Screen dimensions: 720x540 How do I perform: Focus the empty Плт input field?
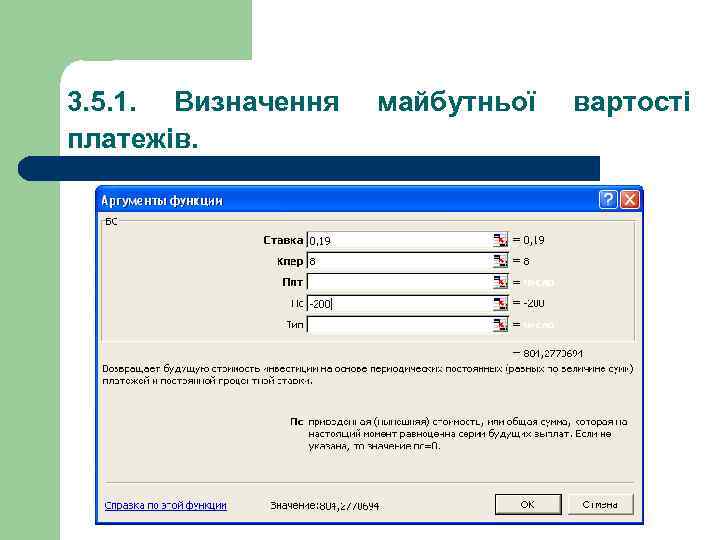(x=399, y=282)
